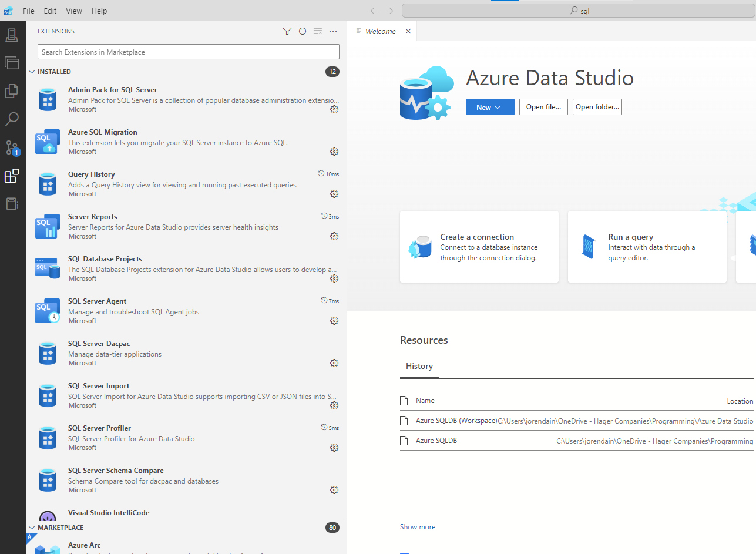Clear extensions search results icon
This screenshot has height=554, width=756.
pos(318,31)
